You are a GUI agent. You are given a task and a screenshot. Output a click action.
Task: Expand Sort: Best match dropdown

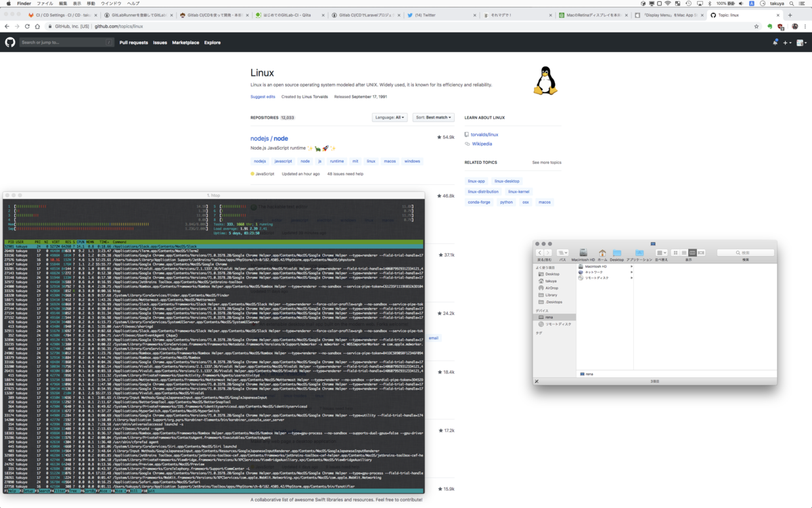coord(433,117)
